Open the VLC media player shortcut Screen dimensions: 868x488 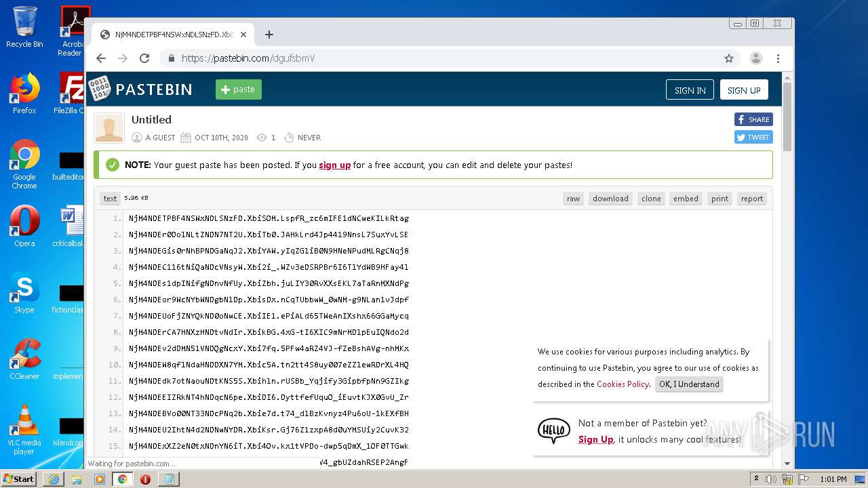pos(24,430)
